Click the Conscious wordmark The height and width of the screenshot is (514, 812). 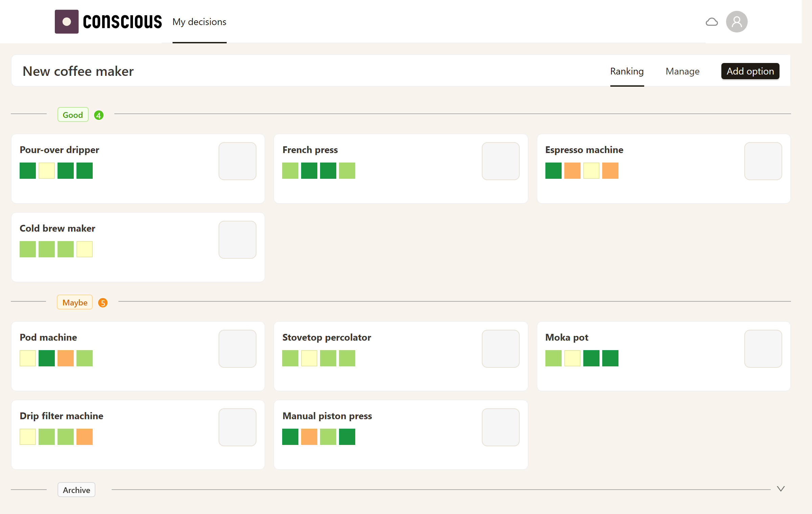tap(122, 22)
